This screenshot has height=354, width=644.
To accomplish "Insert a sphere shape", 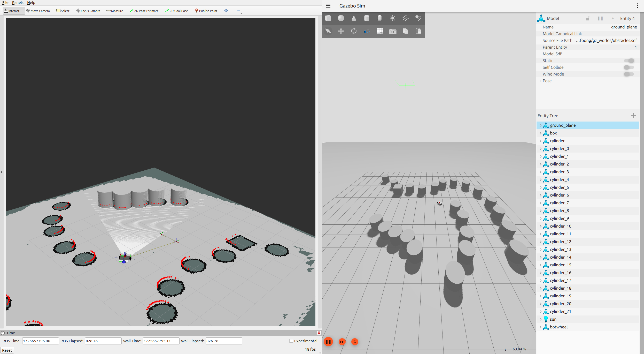I will pyautogui.click(x=341, y=18).
